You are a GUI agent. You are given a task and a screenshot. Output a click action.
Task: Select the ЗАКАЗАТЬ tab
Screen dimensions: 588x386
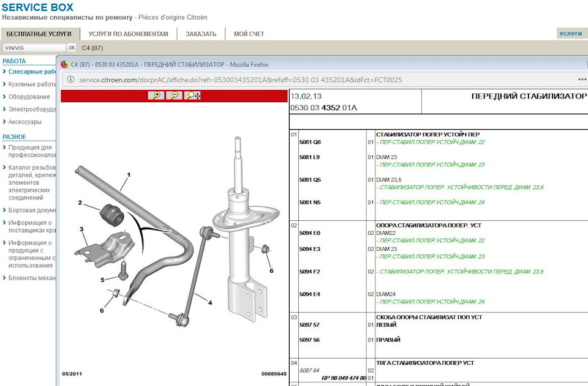click(x=201, y=34)
